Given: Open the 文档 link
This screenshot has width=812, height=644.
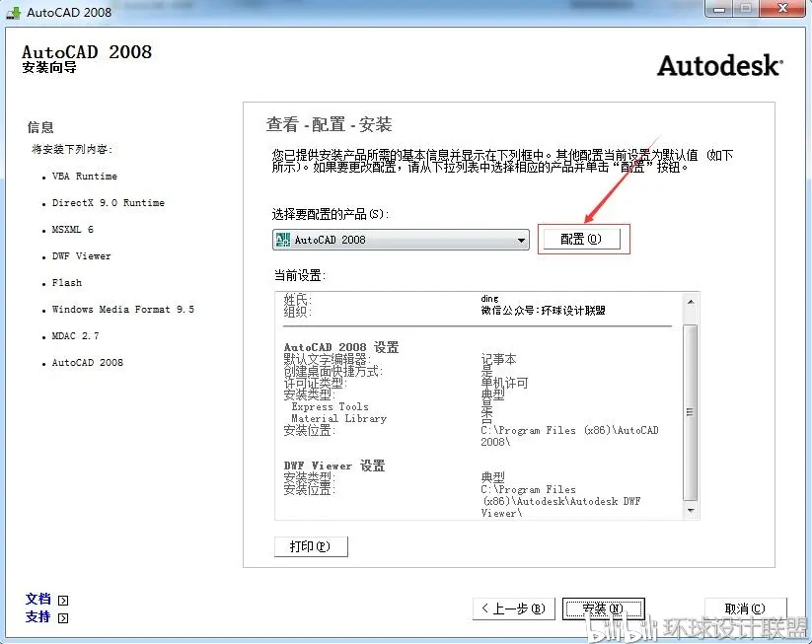Looking at the screenshot, I should click(38, 599).
